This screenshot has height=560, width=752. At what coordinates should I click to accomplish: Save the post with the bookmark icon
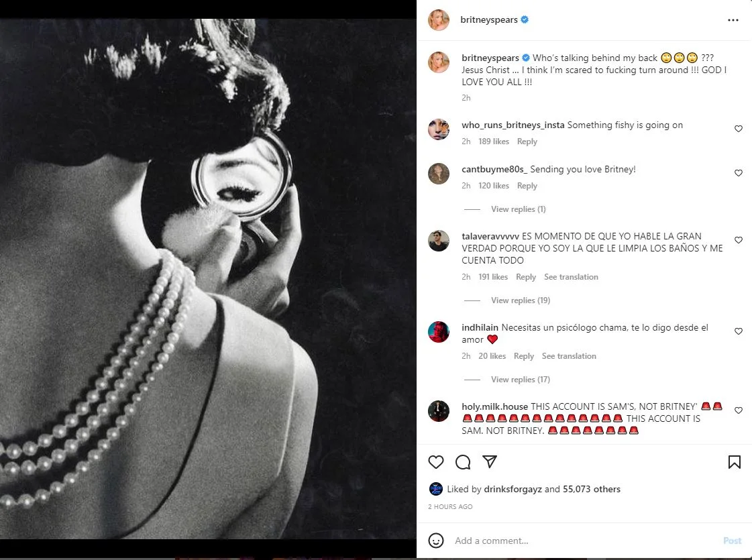pyautogui.click(x=734, y=462)
